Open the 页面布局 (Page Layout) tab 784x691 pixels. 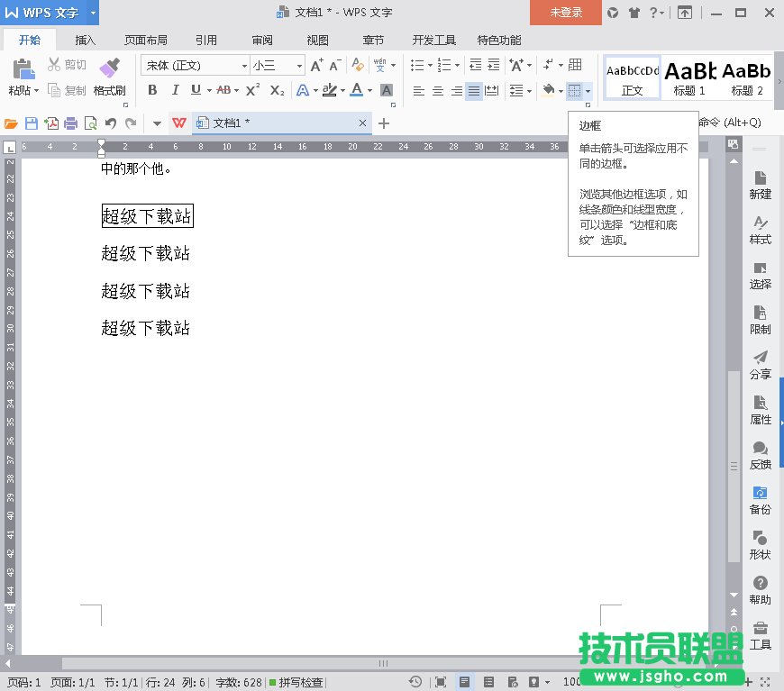pyautogui.click(x=145, y=41)
